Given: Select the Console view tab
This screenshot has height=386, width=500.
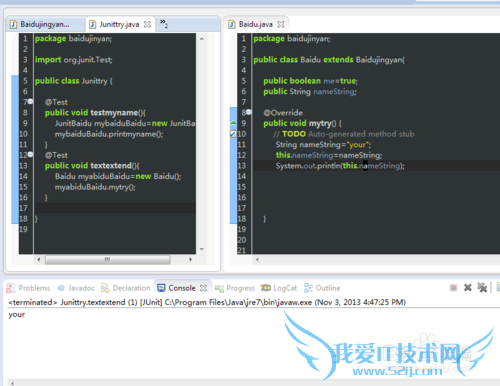Looking at the screenshot, I should click(x=182, y=288).
